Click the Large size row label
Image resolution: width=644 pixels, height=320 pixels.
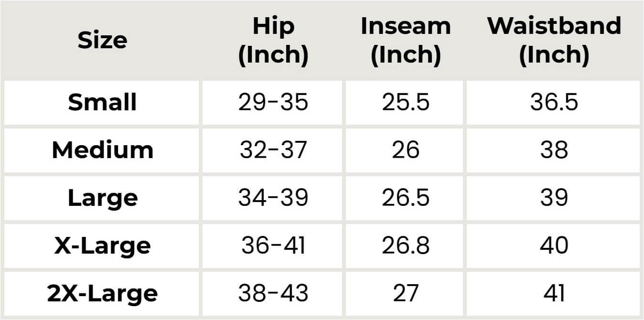(102, 198)
